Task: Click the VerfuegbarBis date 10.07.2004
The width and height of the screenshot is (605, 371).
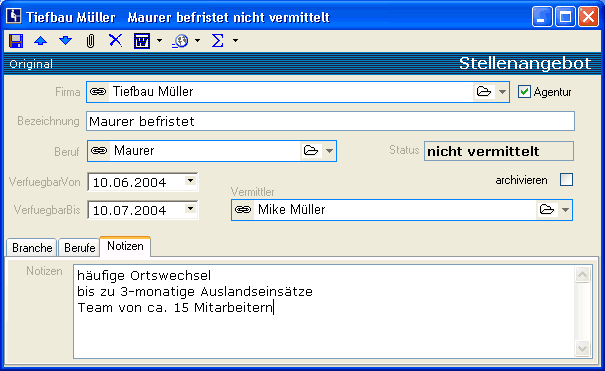Action: [130, 210]
